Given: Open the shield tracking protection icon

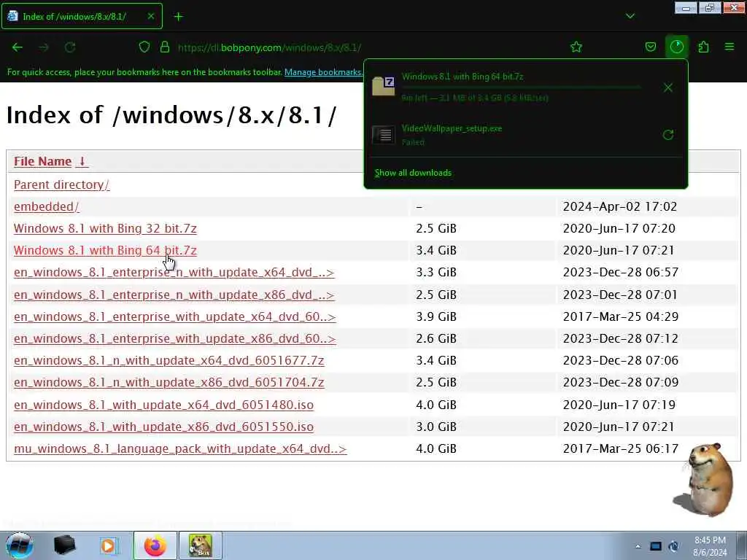Looking at the screenshot, I should point(144,47).
